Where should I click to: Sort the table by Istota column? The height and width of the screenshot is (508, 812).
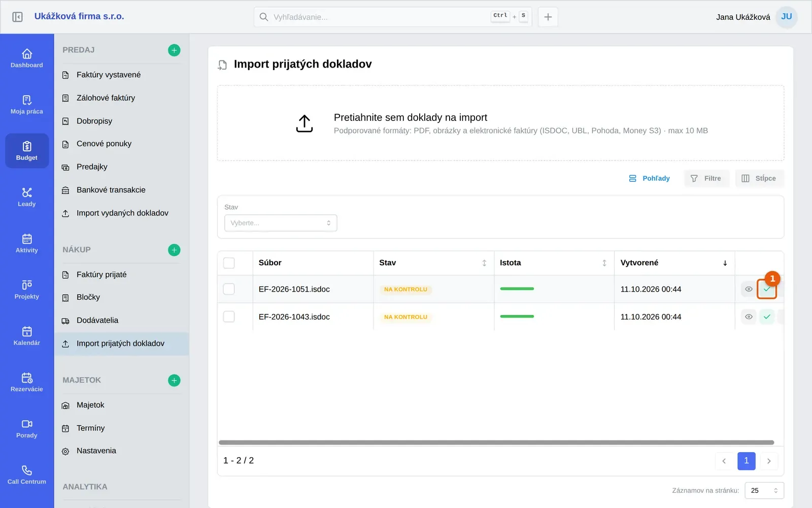(x=604, y=263)
